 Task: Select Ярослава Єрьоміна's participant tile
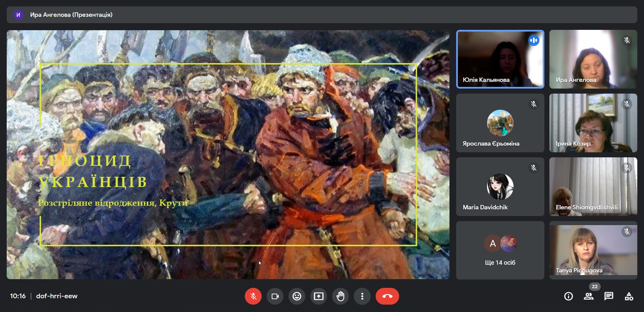pyautogui.click(x=500, y=123)
